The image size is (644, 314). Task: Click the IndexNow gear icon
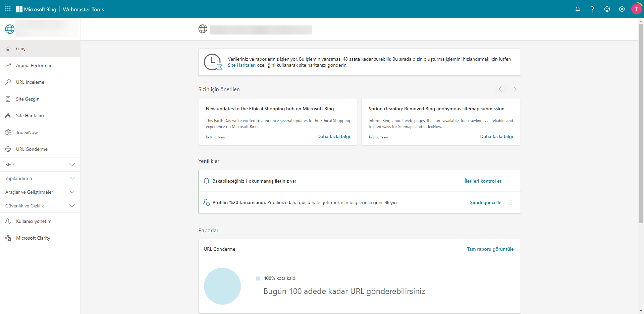coord(8,132)
